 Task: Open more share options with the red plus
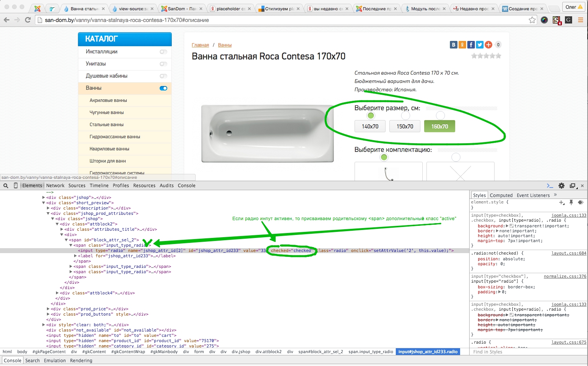click(x=488, y=45)
